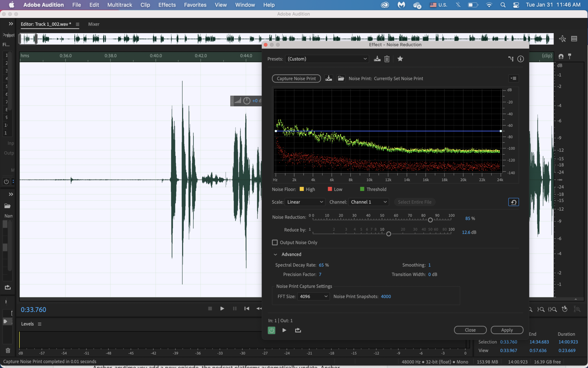This screenshot has width=588, height=368.
Task: Click the Apply button
Action: 507,330
